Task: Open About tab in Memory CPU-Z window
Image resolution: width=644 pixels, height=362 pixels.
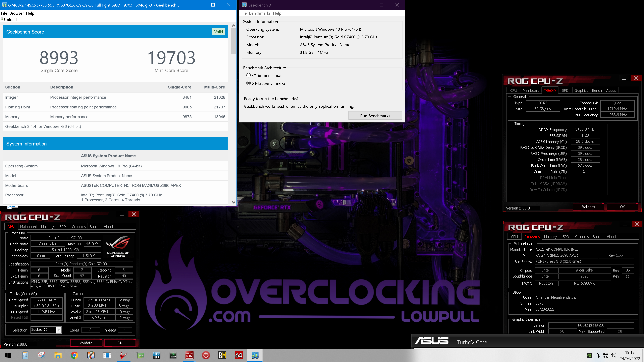Action: [x=611, y=90]
